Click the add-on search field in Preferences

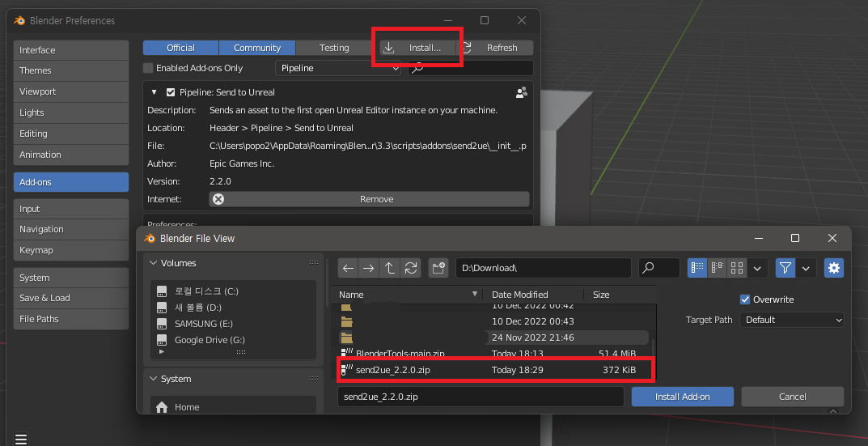click(x=471, y=68)
